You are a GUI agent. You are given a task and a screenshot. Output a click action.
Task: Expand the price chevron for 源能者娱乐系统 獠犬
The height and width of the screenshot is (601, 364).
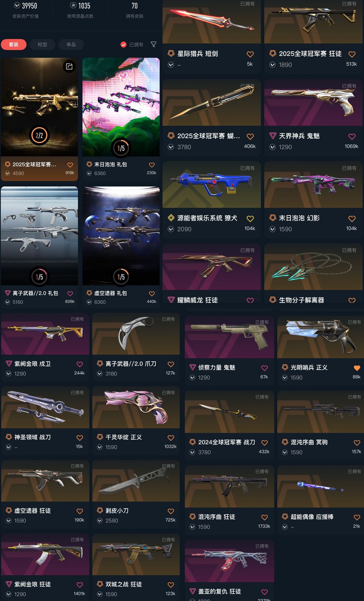tap(171, 229)
